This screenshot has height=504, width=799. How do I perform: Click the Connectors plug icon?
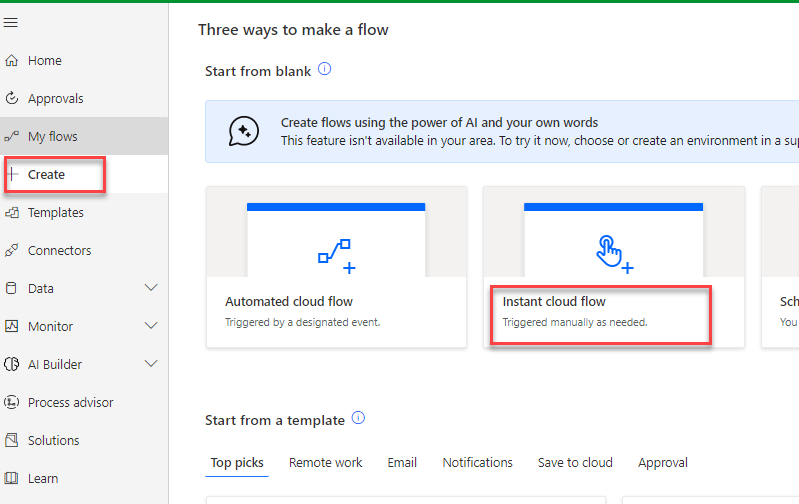[11, 250]
